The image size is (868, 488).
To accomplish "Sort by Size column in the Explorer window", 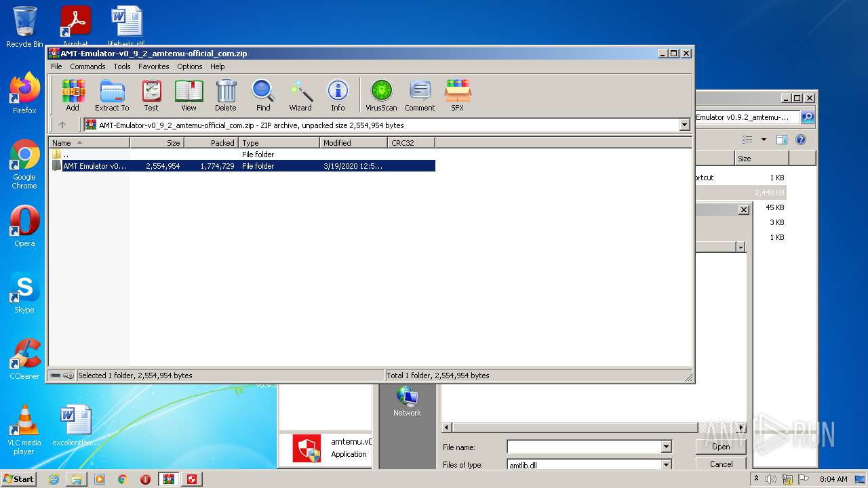I will coord(762,158).
